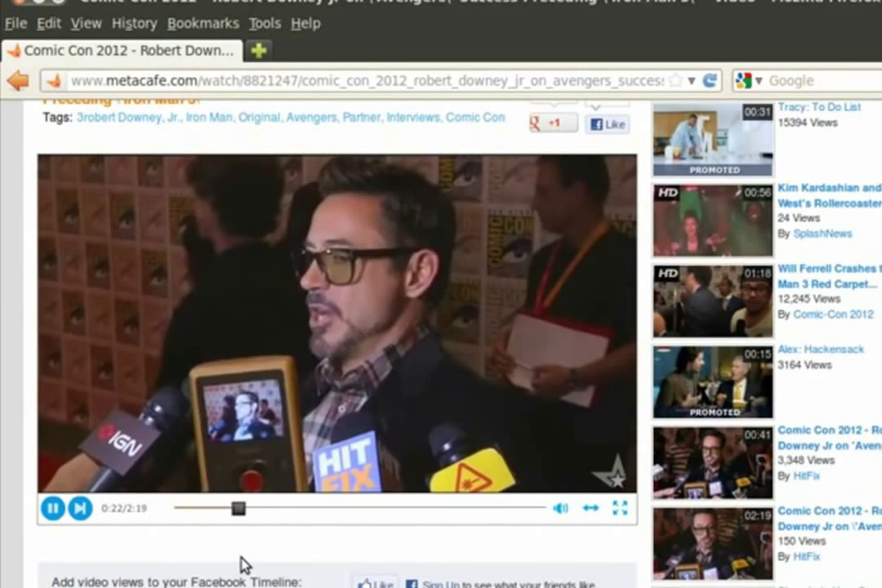882x588 pixels.
Task: Open the Edit menu
Action: coord(49,24)
